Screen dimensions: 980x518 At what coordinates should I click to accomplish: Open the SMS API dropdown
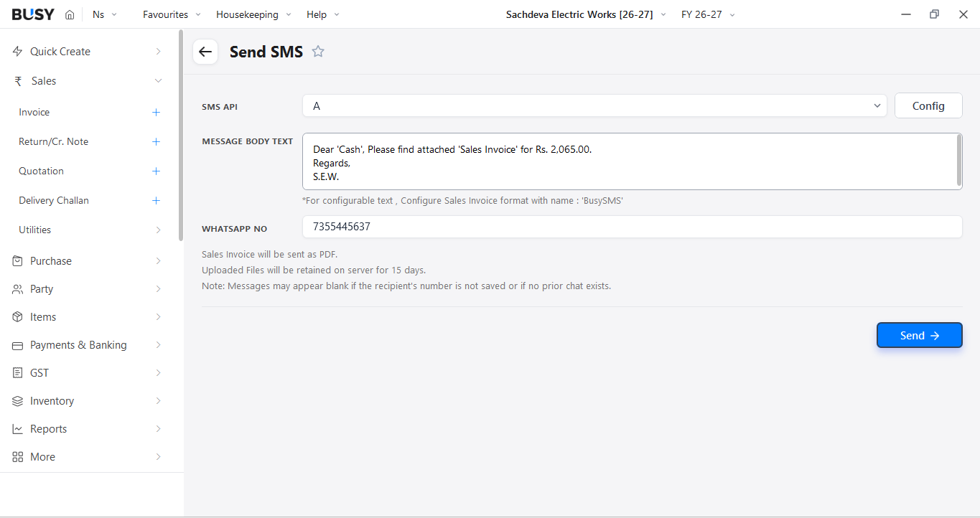595,105
